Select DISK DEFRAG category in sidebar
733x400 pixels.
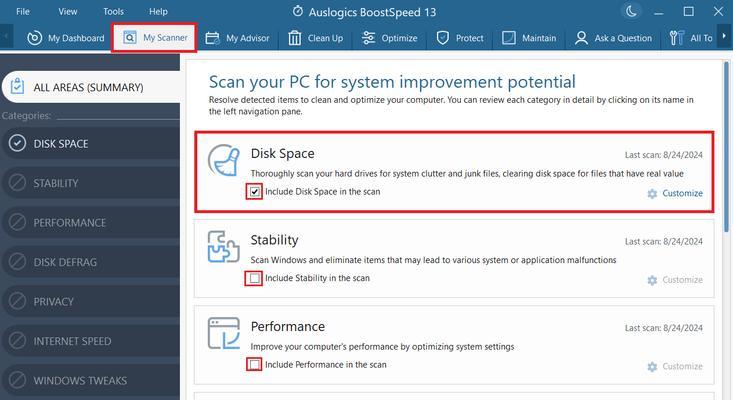click(91, 262)
